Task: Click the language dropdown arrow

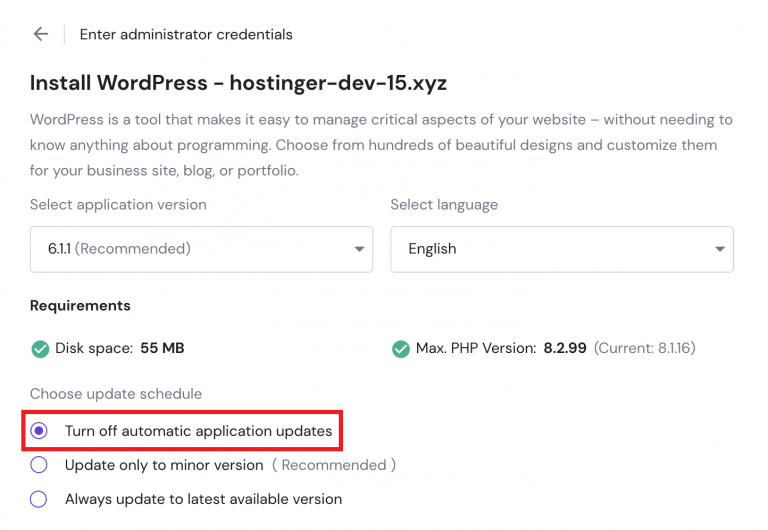Action: 719,249
